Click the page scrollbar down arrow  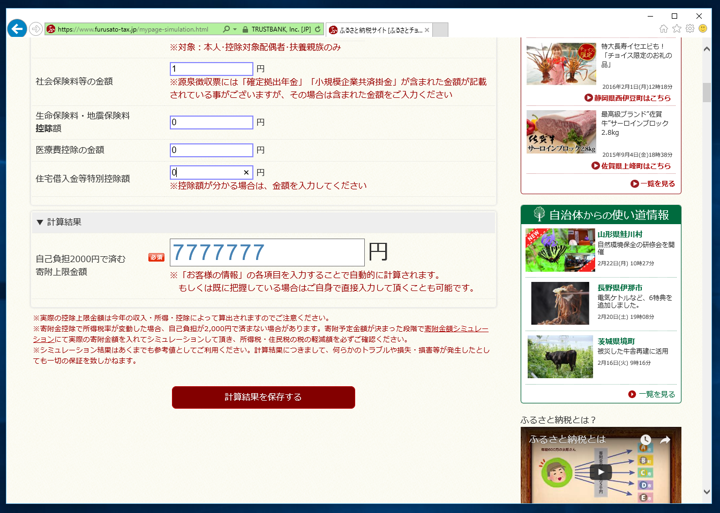pyautogui.click(x=707, y=492)
